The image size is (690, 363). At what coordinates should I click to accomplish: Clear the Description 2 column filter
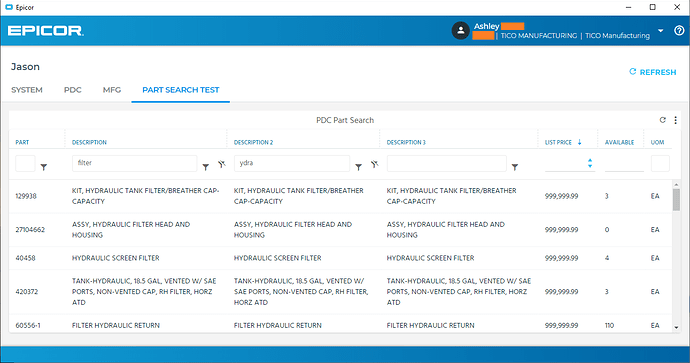(x=374, y=165)
